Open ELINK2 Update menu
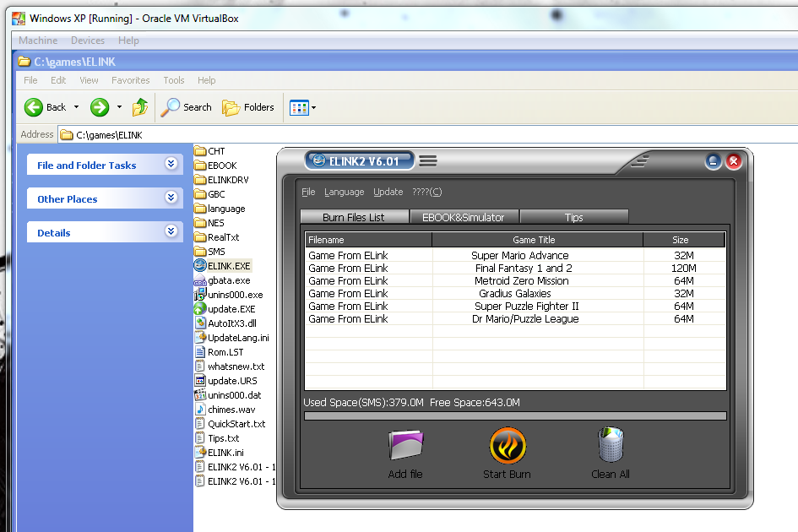 (x=388, y=192)
